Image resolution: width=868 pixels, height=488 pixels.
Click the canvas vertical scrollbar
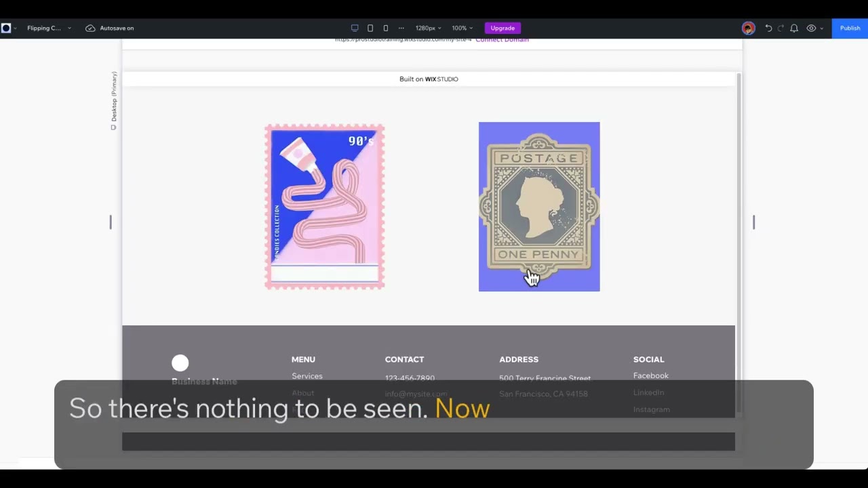pyautogui.click(x=738, y=244)
